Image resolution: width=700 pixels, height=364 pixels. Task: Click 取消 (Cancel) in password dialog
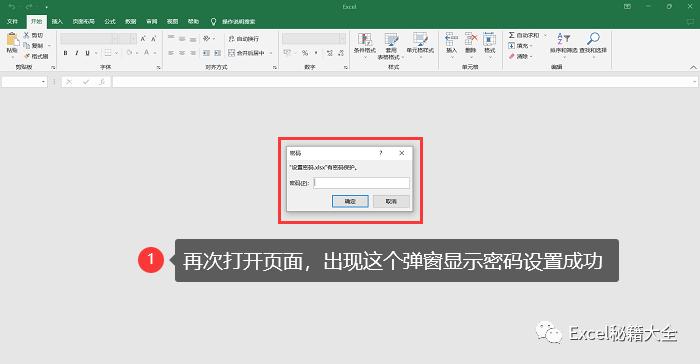[x=391, y=201]
